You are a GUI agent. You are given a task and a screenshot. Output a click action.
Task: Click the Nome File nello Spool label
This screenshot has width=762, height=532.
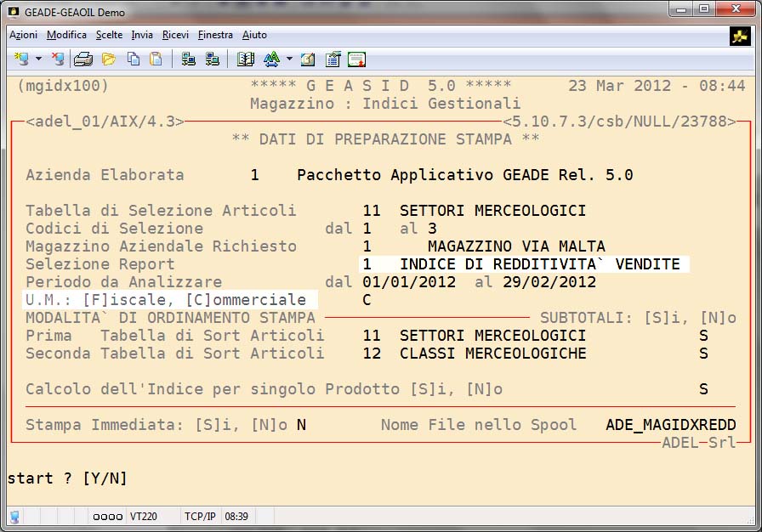[479, 425]
